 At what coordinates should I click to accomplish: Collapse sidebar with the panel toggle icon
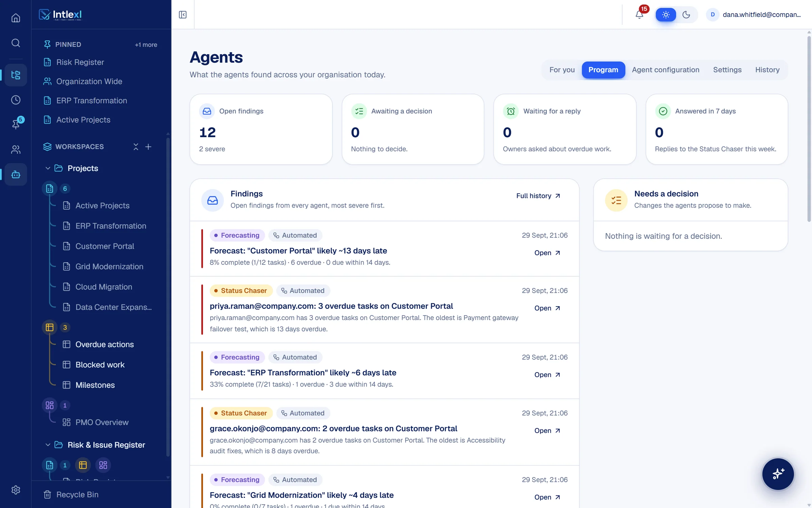[183, 15]
